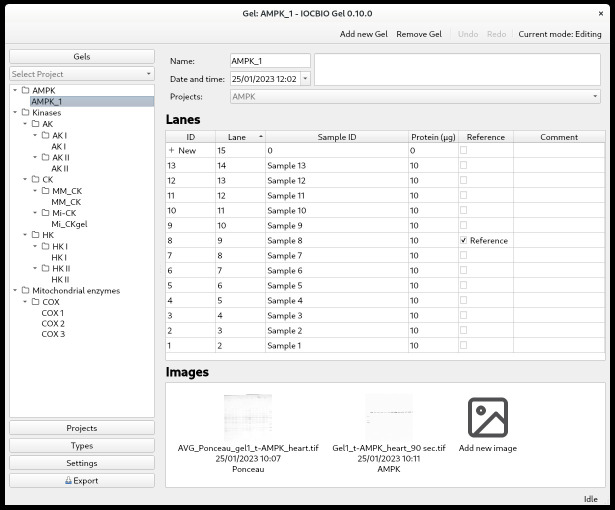Collapse the Kinases tree node
The width and height of the screenshot is (615, 510).
coord(15,113)
